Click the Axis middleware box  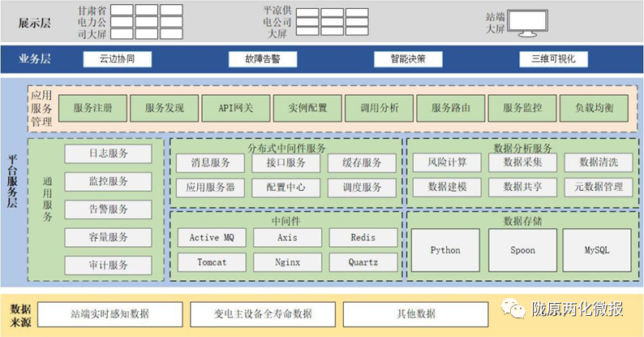tap(287, 238)
